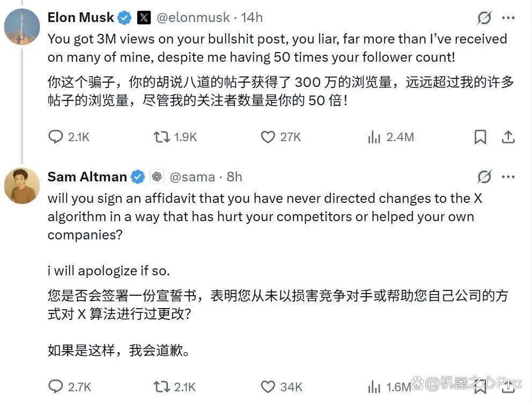The width and height of the screenshot is (532, 402).
Task: Open Elon Musk's profile picture
Action: [22, 26]
